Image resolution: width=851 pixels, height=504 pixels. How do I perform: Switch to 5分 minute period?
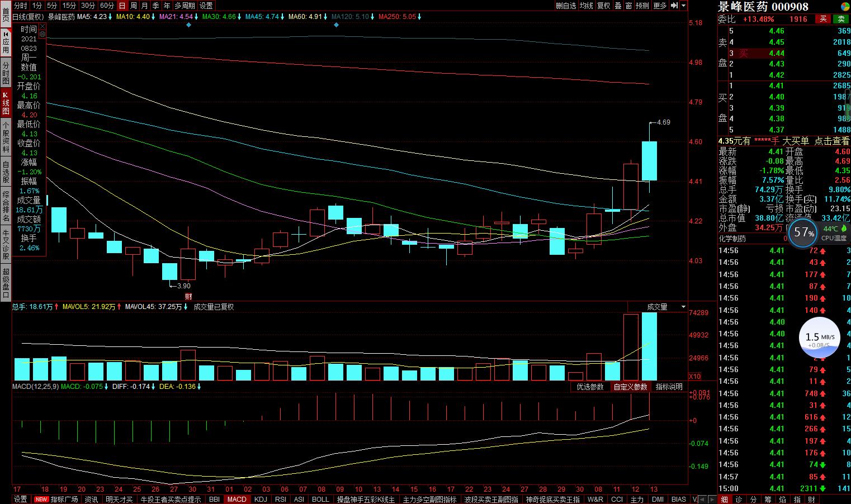tap(52, 6)
